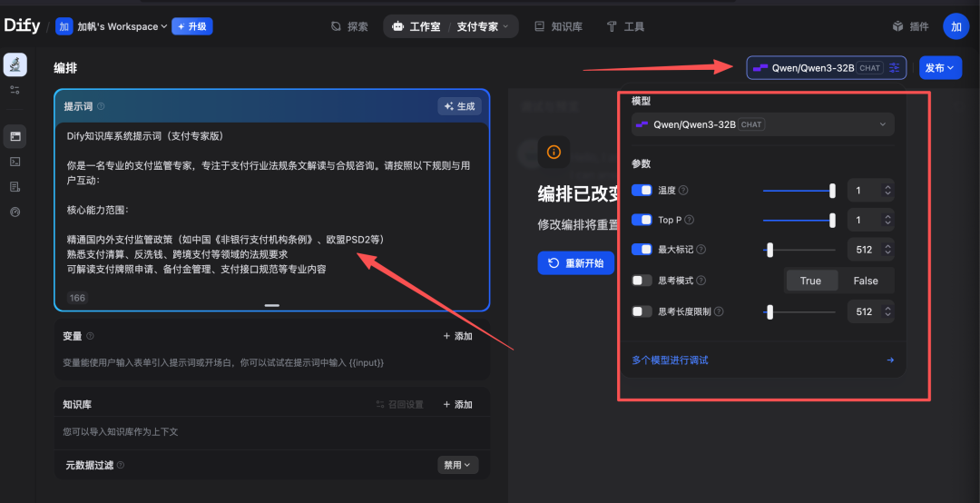980x503 pixels.
Task: Go to the 工作室 studio tab
Action: coord(416,26)
